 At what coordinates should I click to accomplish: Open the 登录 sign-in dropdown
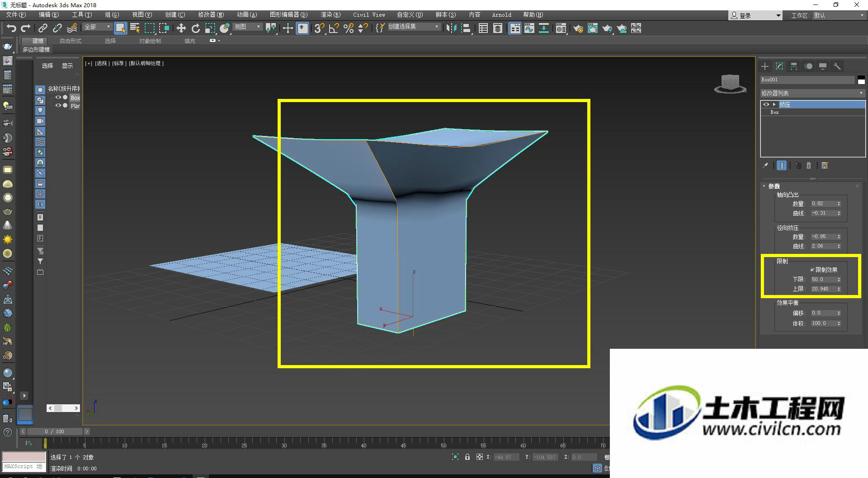click(x=755, y=15)
